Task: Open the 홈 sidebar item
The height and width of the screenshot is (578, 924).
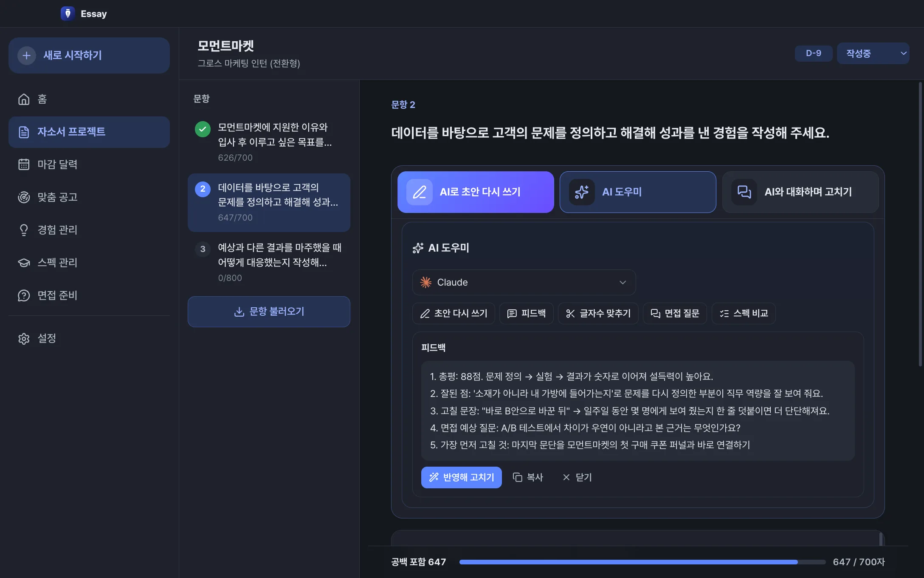Action: [89, 99]
